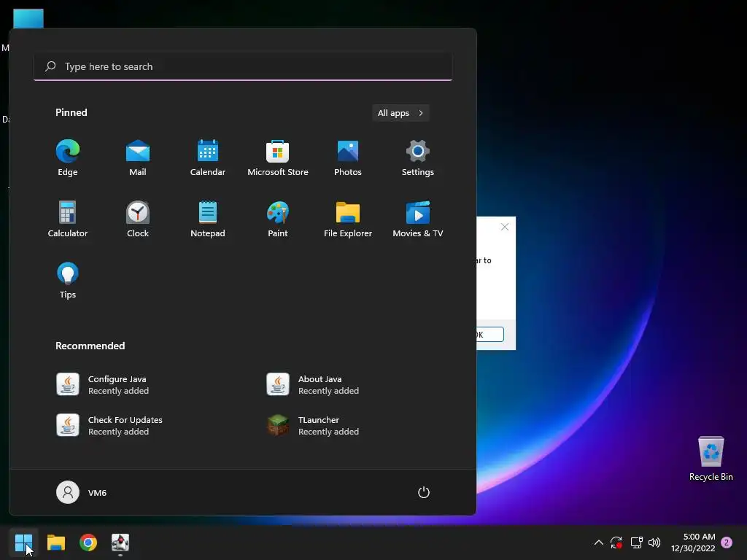
Task: Open Settings from the pinned apps
Action: (x=418, y=158)
